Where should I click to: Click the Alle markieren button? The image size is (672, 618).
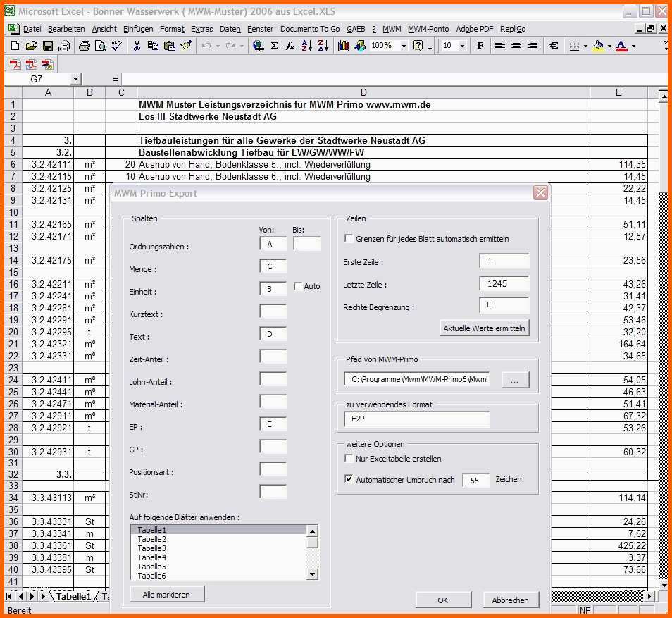(166, 595)
